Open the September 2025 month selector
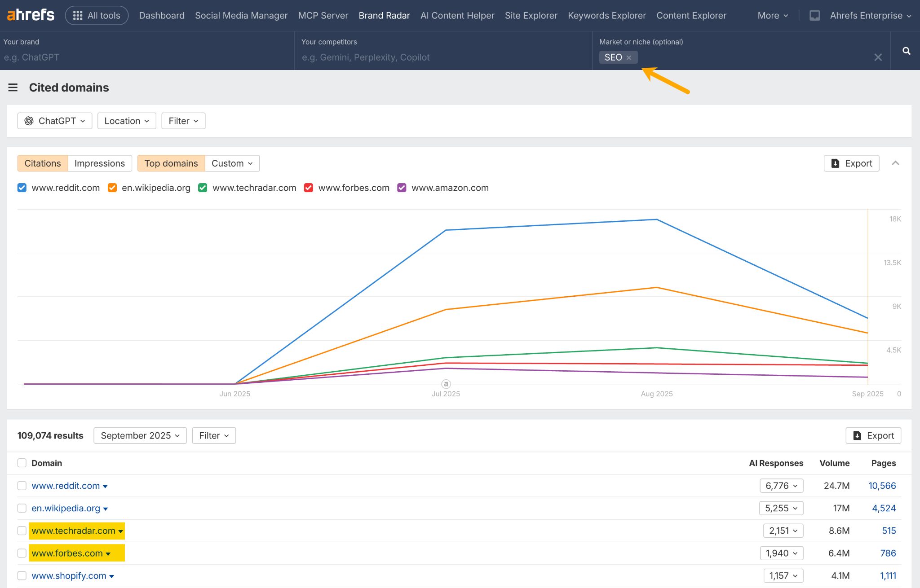The height and width of the screenshot is (588, 920). (x=140, y=435)
